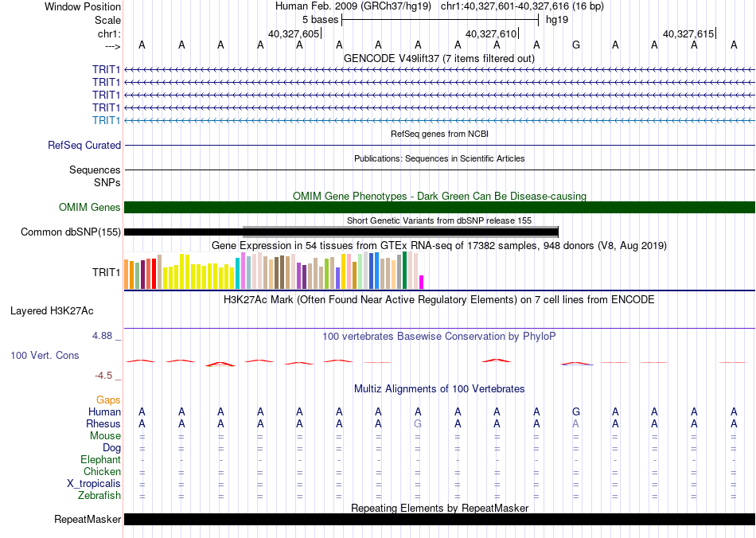The image size is (756, 538).
Task: Click the G base in the reference sequence
Action: click(576, 45)
